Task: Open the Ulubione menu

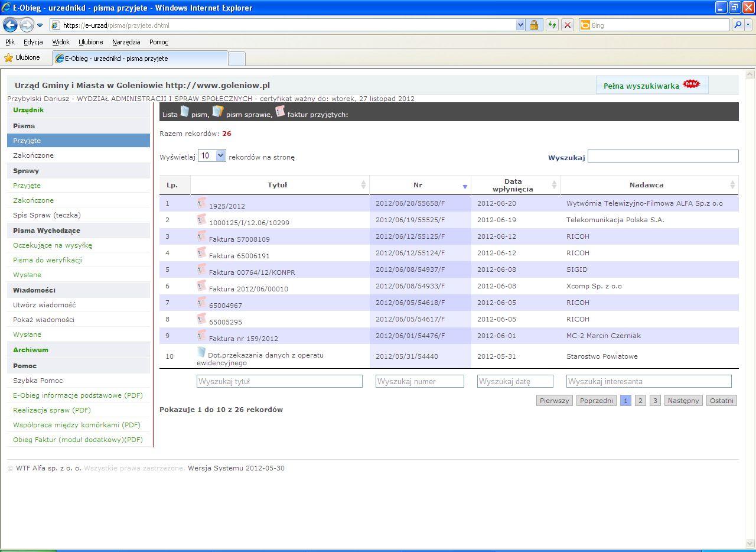Action: [x=91, y=42]
